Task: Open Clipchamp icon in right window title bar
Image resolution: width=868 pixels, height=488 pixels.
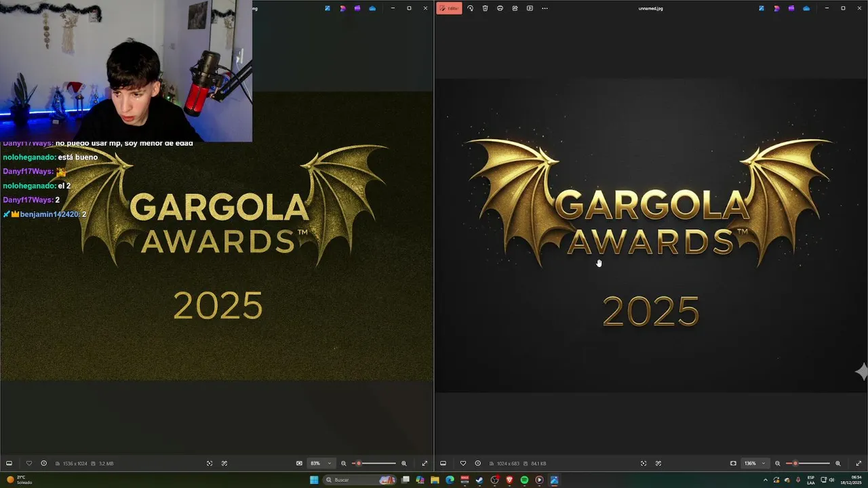Action: (791, 8)
